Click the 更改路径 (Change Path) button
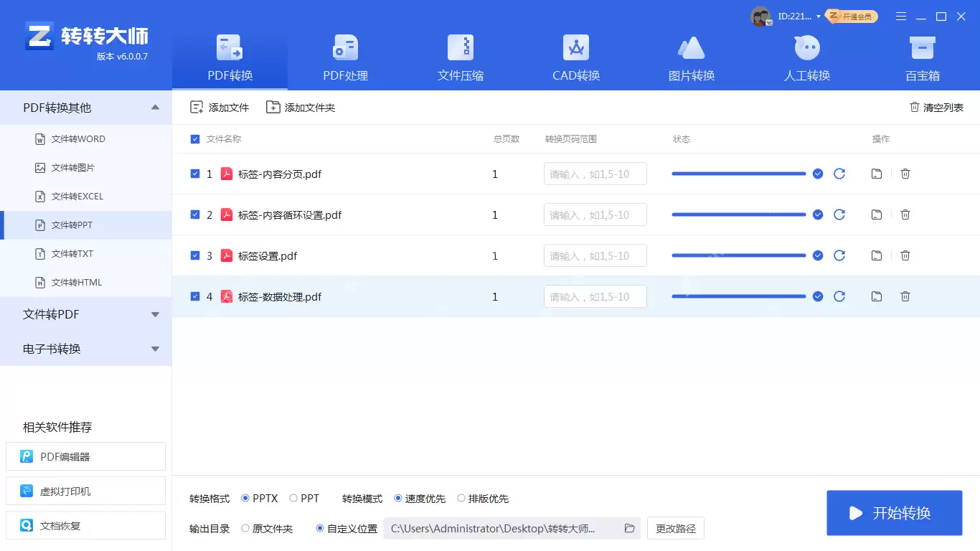This screenshot has width=980, height=551. [674, 528]
